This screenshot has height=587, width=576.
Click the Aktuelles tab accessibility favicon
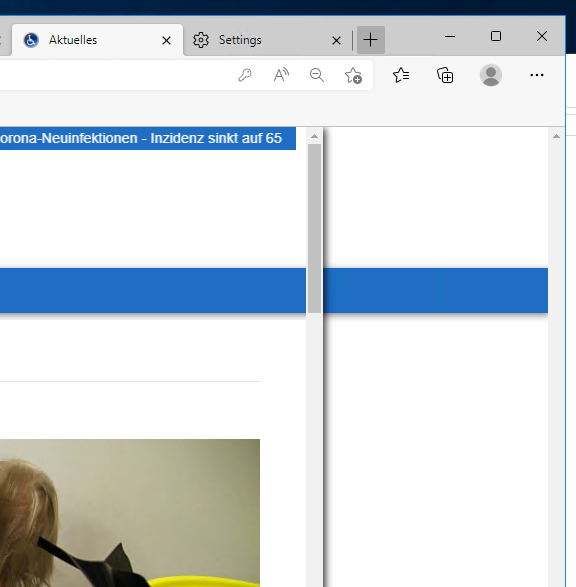(31, 40)
